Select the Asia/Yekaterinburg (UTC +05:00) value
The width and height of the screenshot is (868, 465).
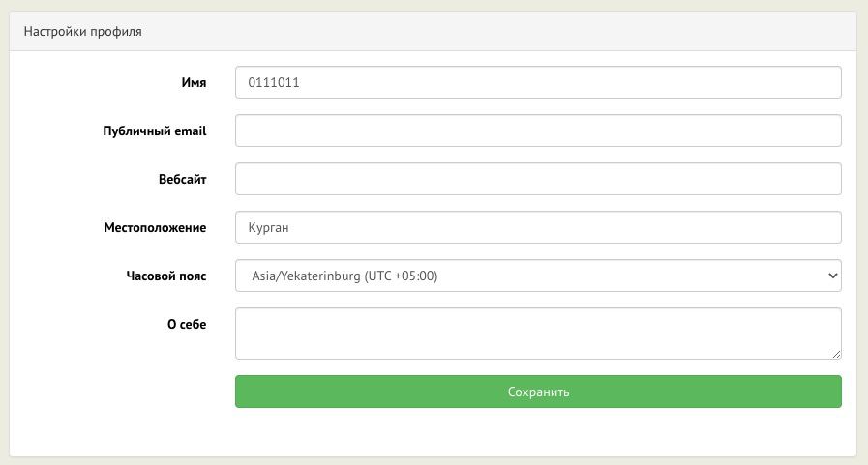[x=344, y=276]
